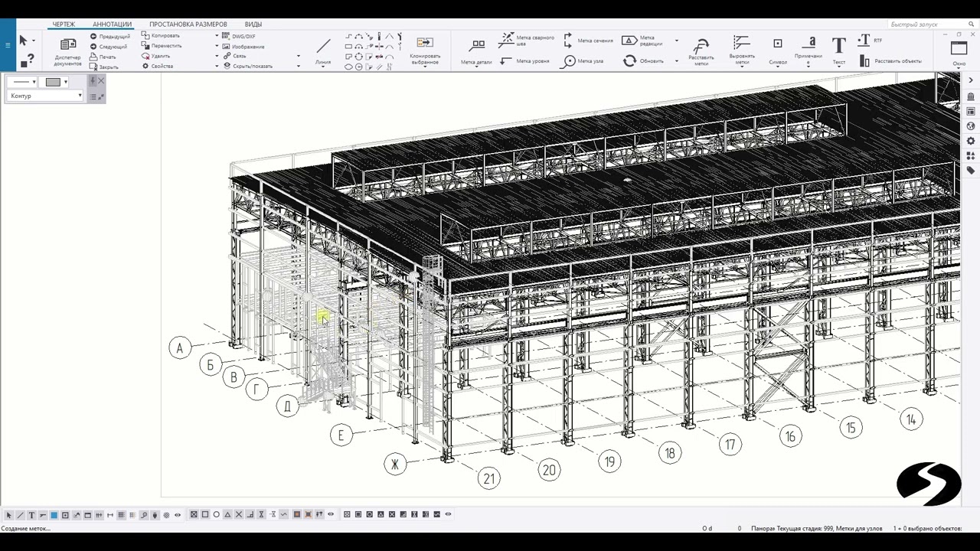Add a Примечание note annotation
980x551 pixels.
click(x=808, y=51)
